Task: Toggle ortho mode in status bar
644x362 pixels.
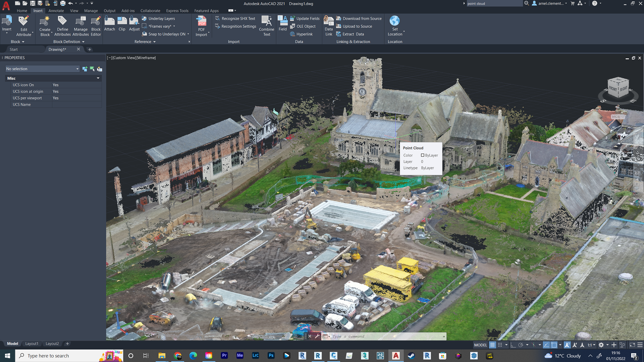Action: coord(513,345)
